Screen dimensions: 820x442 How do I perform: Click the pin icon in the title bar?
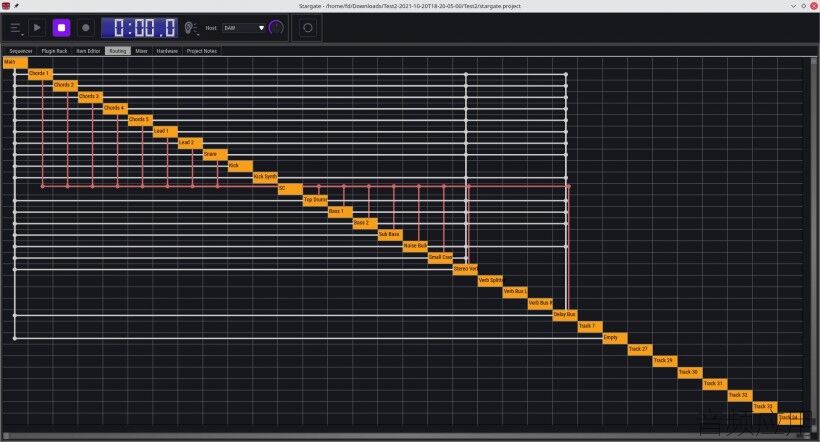click(16, 6)
